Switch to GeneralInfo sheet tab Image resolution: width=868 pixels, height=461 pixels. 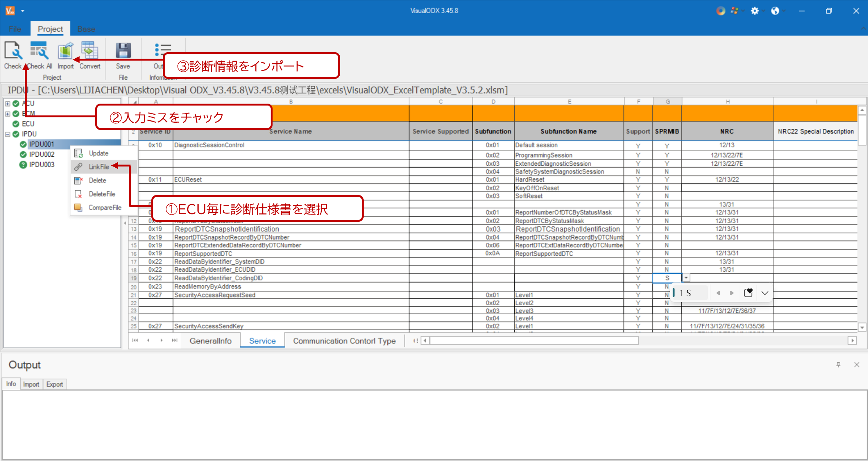click(210, 341)
